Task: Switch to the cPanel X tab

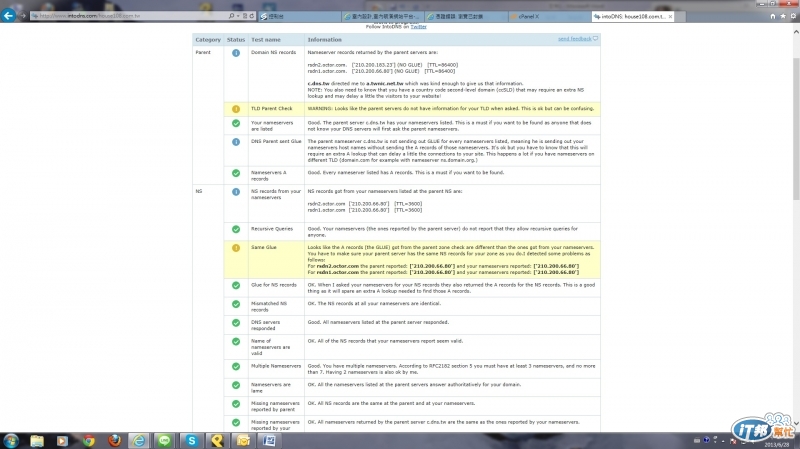Action: 549,16
